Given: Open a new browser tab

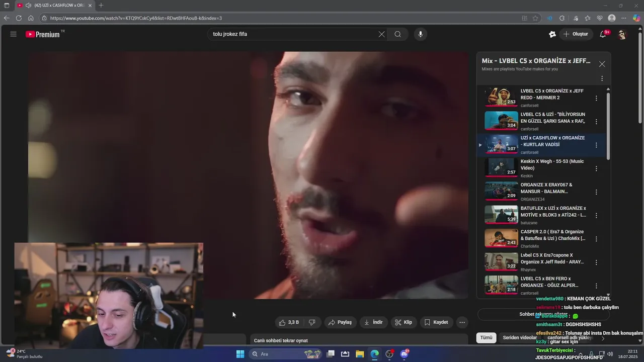Looking at the screenshot, I should pyautogui.click(x=101, y=6).
